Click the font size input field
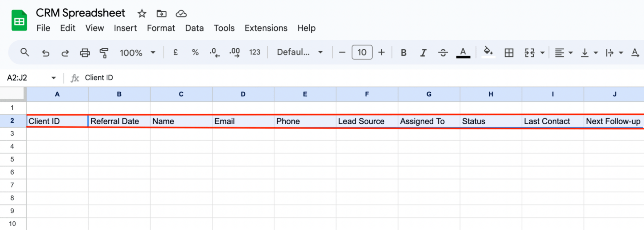This screenshot has height=230, width=644. coord(362,52)
